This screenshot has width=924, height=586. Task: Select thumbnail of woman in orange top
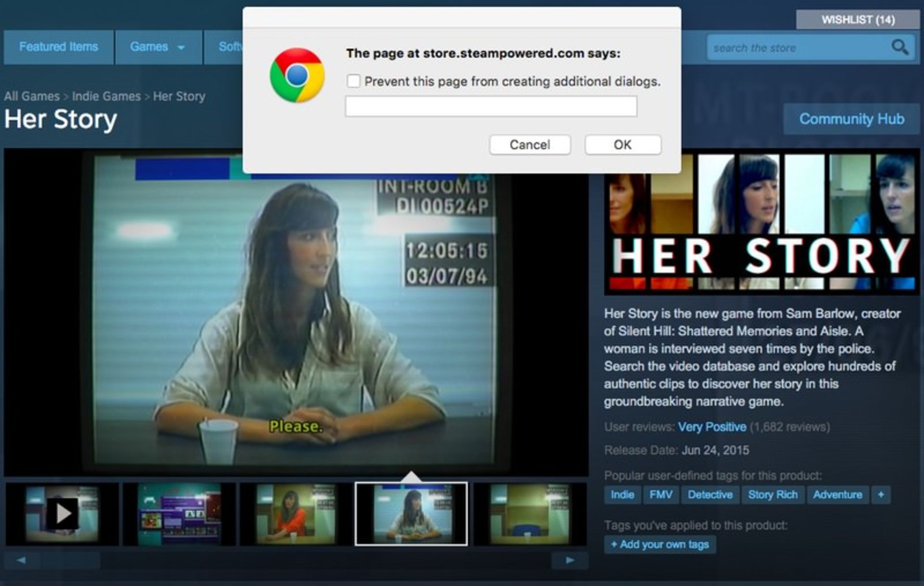click(x=295, y=514)
